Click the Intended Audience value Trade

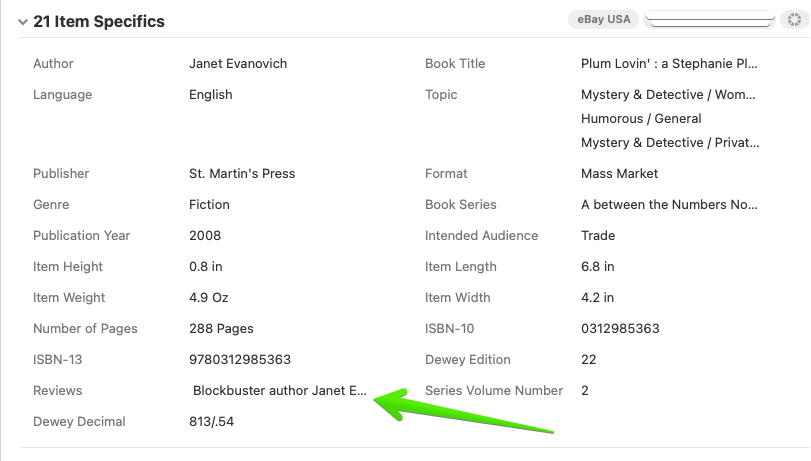(x=598, y=236)
